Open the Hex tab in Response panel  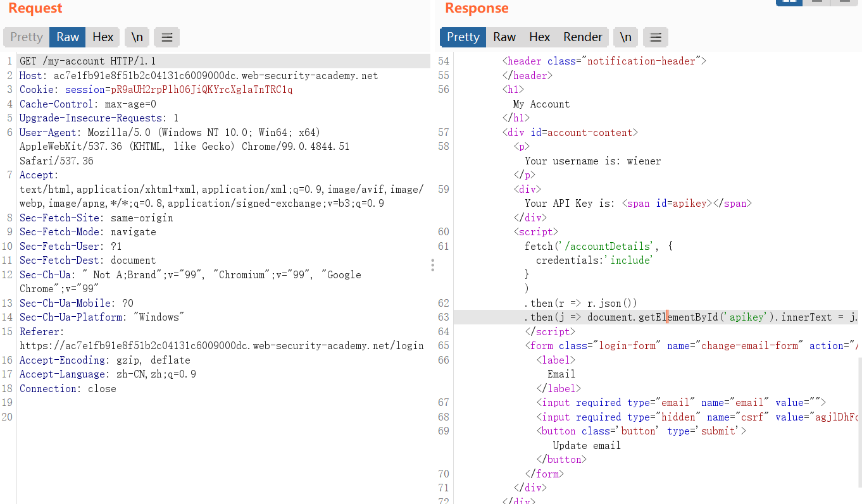[x=540, y=37]
